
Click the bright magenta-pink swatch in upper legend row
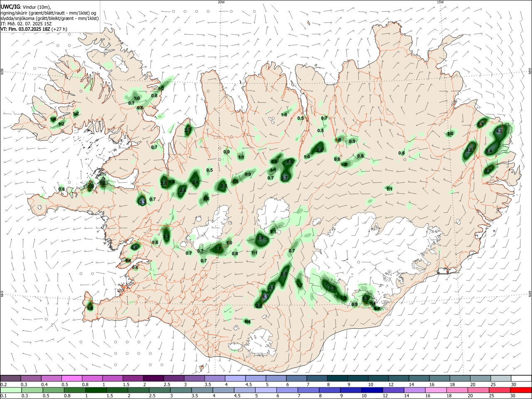(72, 378)
